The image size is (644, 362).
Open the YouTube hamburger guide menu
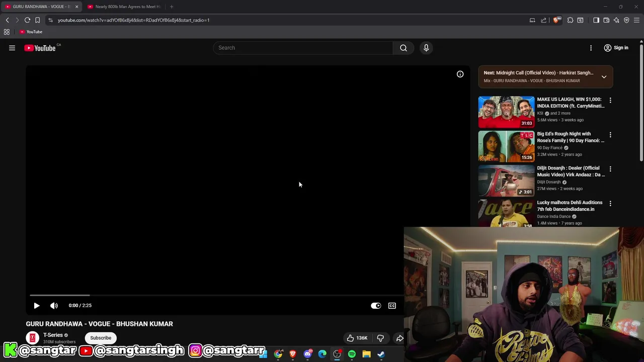(12, 48)
